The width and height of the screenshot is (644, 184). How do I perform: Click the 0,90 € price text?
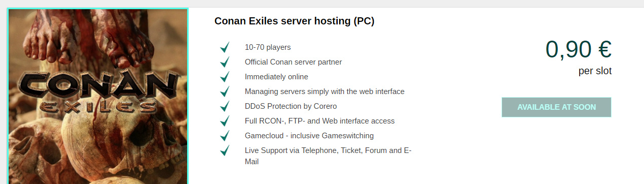(578, 49)
